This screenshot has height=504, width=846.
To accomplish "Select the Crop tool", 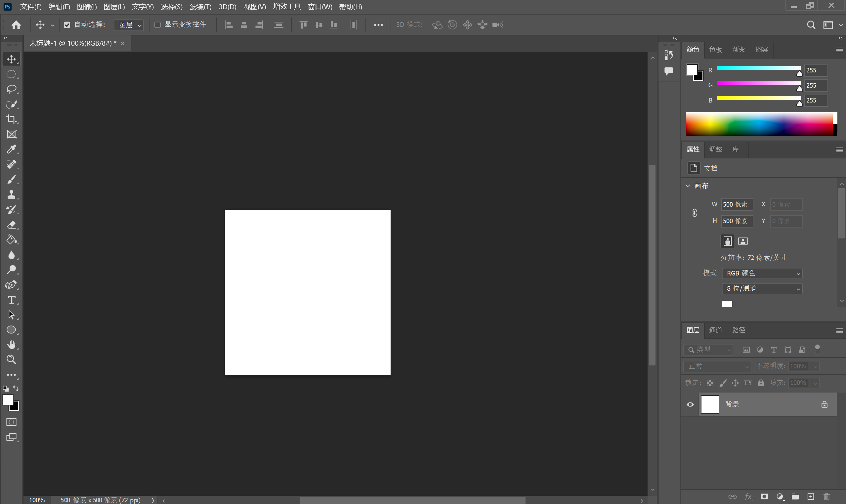I will click(x=12, y=119).
